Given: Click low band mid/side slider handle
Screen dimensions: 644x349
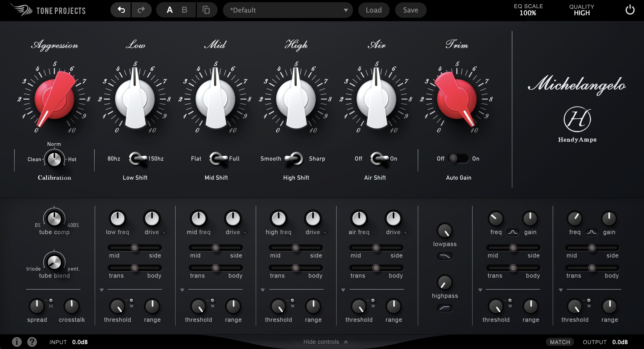Looking at the screenshot, I should pyautogui.click(x=135, y=248).
